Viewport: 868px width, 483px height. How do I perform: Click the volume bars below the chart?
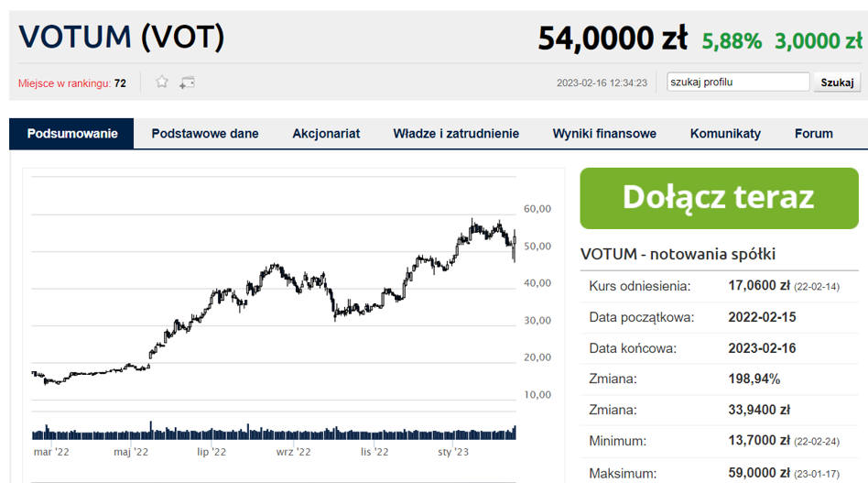tap(275, 433)
